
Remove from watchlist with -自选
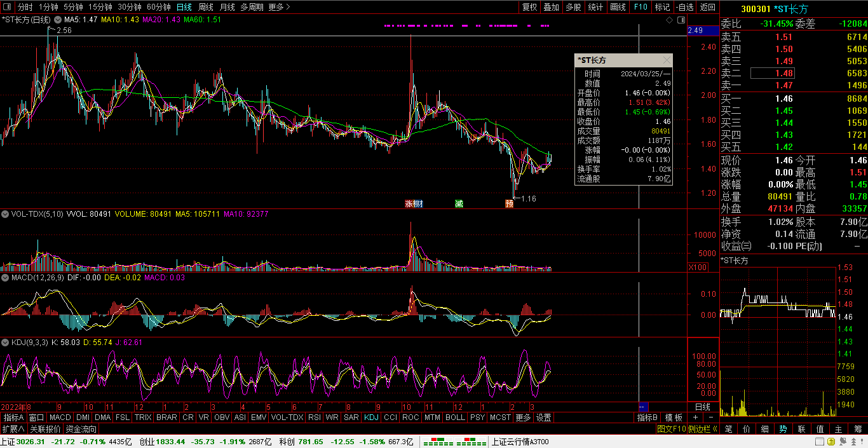[x=684, y=7]
